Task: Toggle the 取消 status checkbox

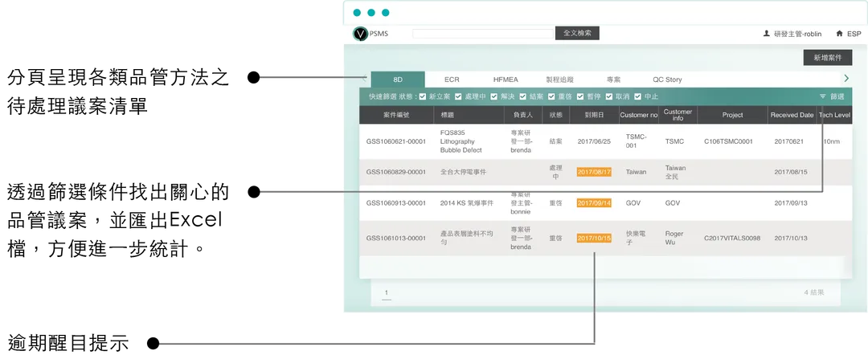Action: [609, 96]
